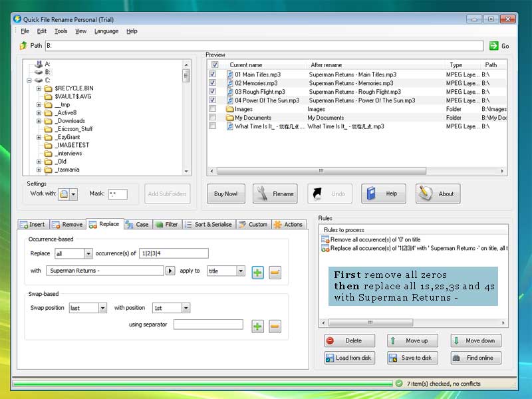This screenshot has height=399, width=532.
Task: Uncheck the 01 Main Titles.mp3 checkbox
Action: [x=213, y=74]
